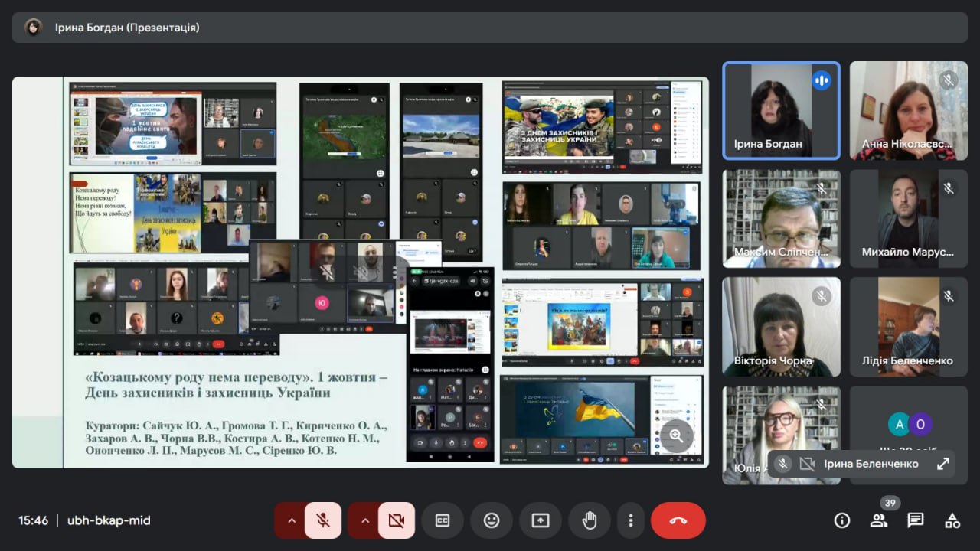Click Ірина Богдан speaking indicator
This screenshot has height=551, width=980.
click(x=822, y=80)
